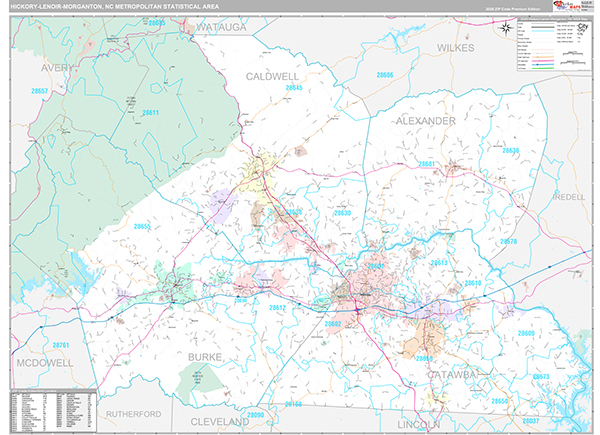
Task: Click ZIP code 28606 label
Action: coord(384,75)
